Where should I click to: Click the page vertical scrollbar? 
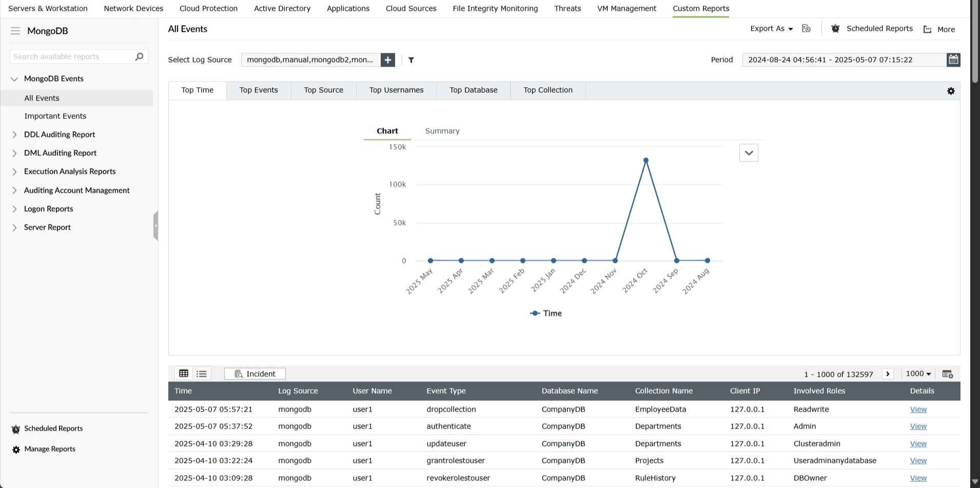coord(975,41)
